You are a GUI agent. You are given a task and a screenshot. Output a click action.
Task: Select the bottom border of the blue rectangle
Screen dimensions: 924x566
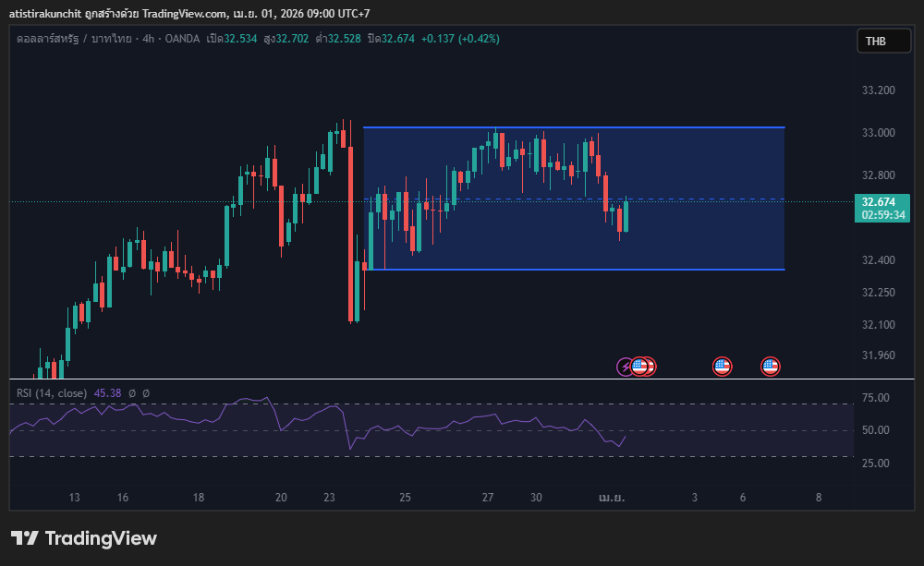coord(573,270)
